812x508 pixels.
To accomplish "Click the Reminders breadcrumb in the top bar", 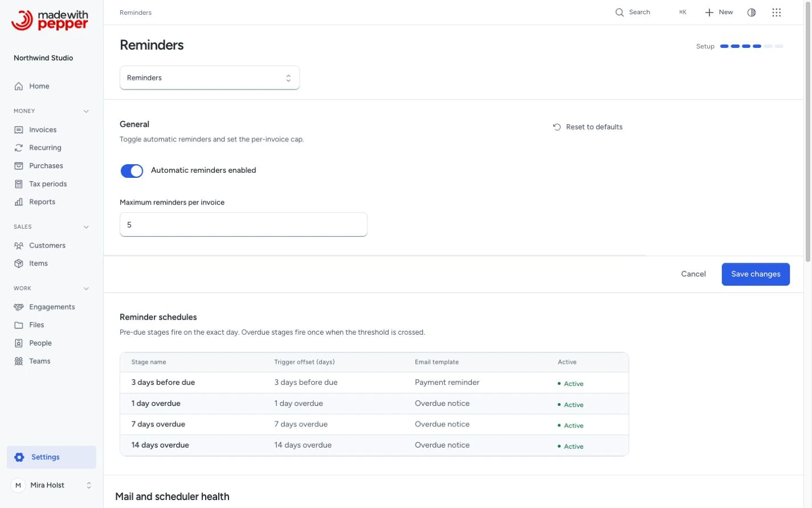I will pyautogui.click(x=136, y=13).
